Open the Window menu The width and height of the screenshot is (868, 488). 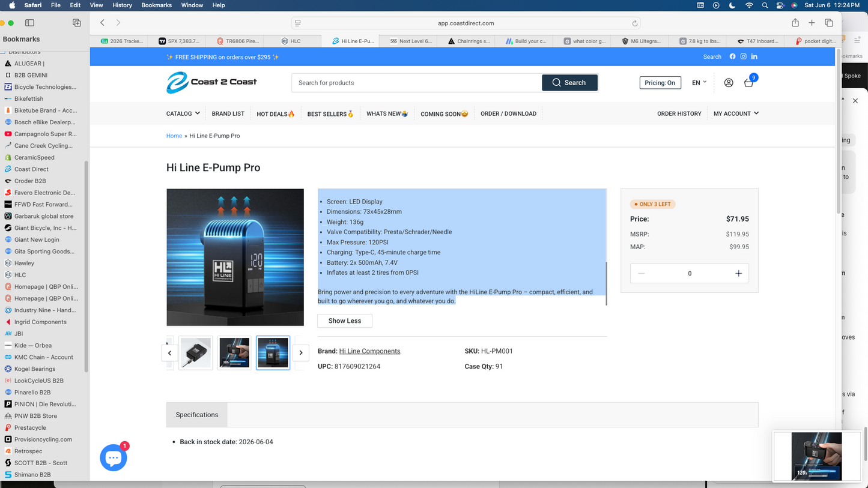pos(192,5)
